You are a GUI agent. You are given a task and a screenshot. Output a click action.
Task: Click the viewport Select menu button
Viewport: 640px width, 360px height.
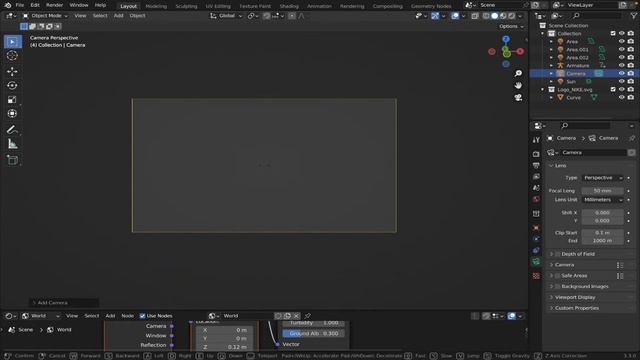(x=100, y=16)
